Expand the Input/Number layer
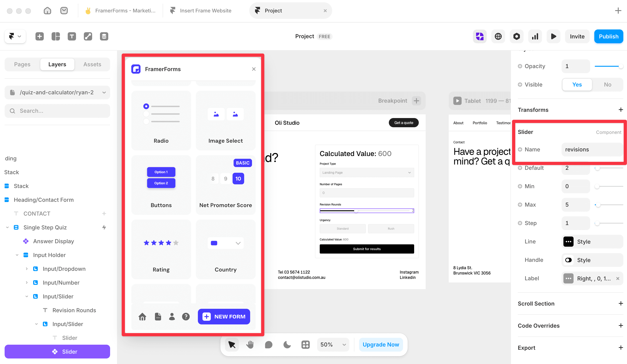This screenshot has width=627, height=364. [27, 283]
